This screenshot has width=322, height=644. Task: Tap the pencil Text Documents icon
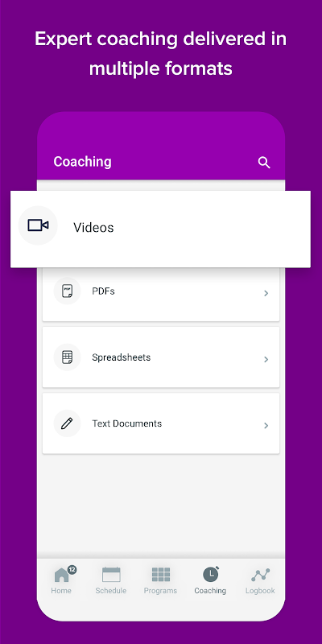click(x=67, y=423)
